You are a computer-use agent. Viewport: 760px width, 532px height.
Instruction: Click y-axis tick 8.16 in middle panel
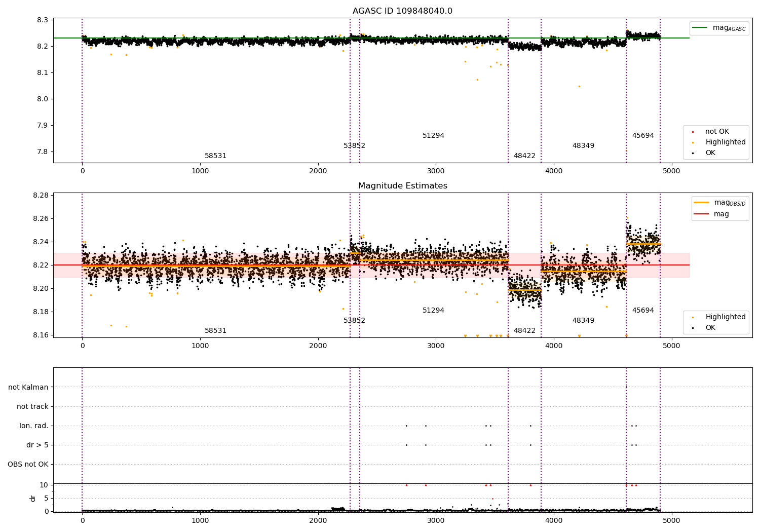[41, 335]
